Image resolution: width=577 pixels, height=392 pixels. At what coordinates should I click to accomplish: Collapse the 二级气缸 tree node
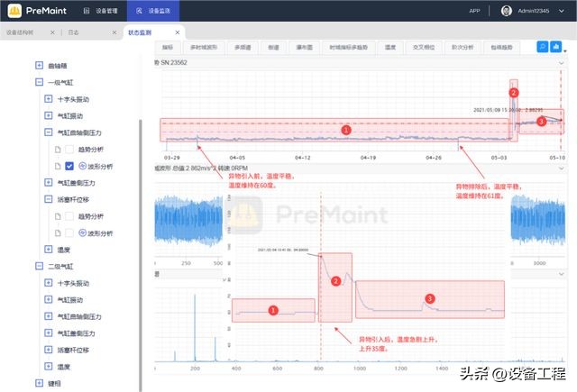click(39, 266)
